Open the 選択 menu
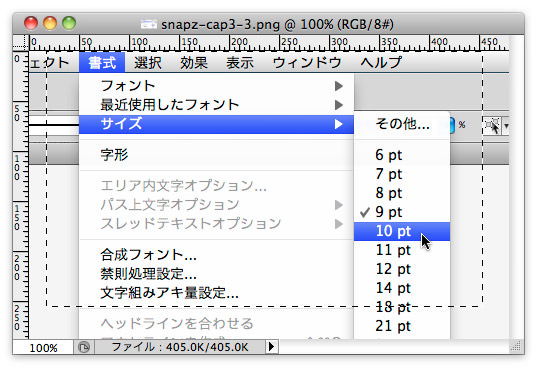This screenshot has height=367, width=537. click(x=148, y=63)
